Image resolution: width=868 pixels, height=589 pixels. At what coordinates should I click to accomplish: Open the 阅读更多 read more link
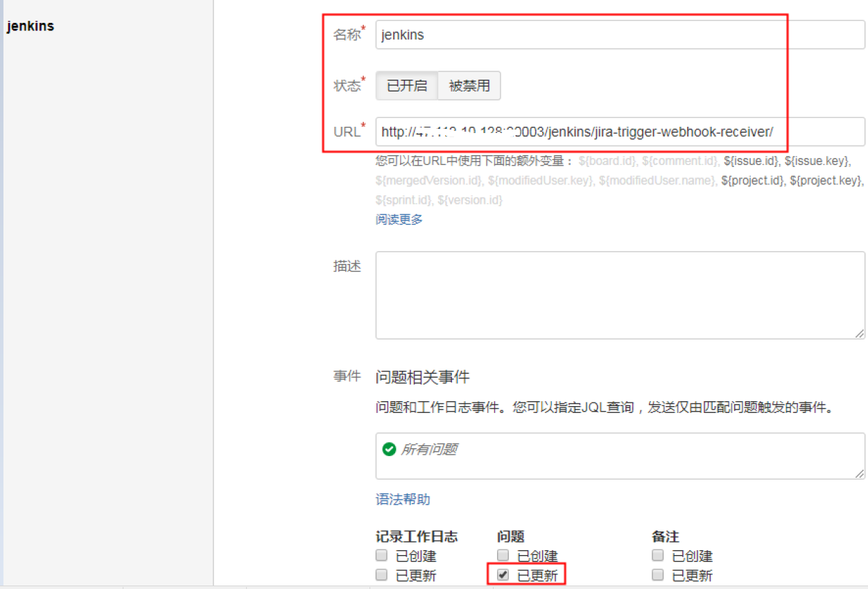[x=399, y=220]
